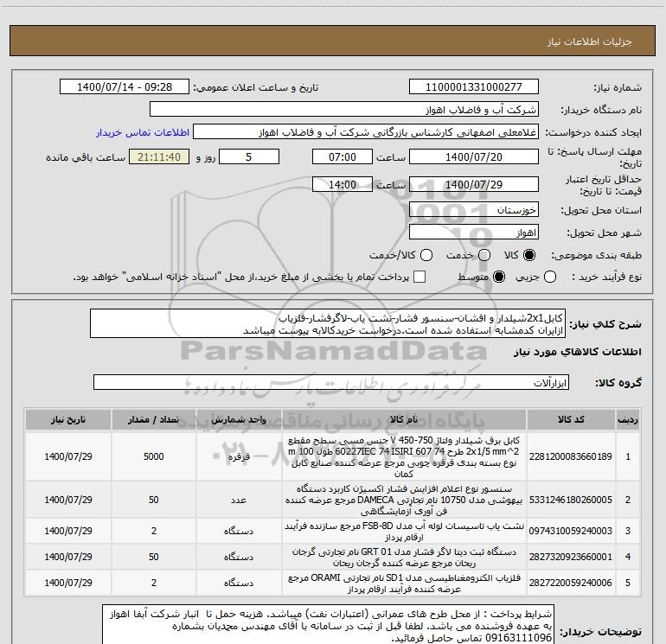Image resolution: width=666 pixels, height=644 pixels.
Task: Click the FSB-8D leak detector item name
Action: (x=404, y=532)
